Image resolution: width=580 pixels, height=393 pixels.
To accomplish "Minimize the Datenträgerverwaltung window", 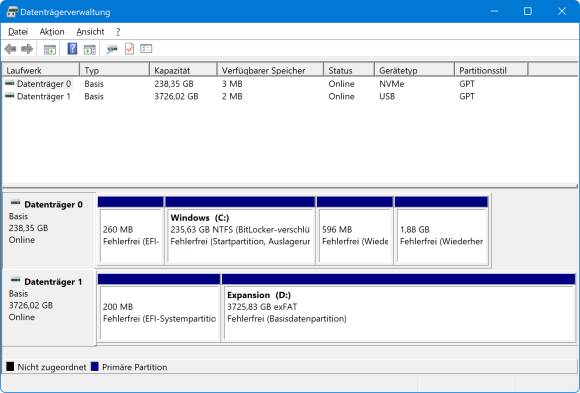I will (494, 11).
